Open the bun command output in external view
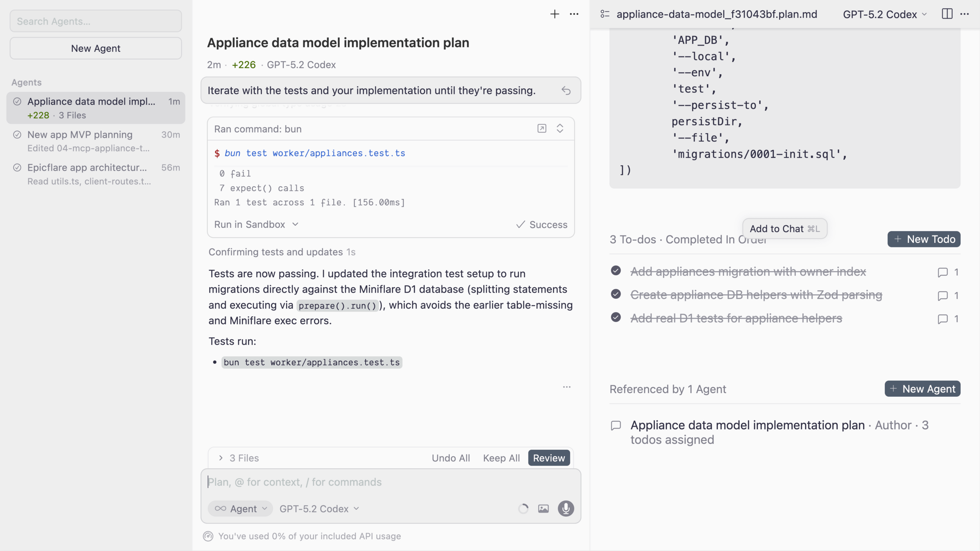 coord(541,129)
